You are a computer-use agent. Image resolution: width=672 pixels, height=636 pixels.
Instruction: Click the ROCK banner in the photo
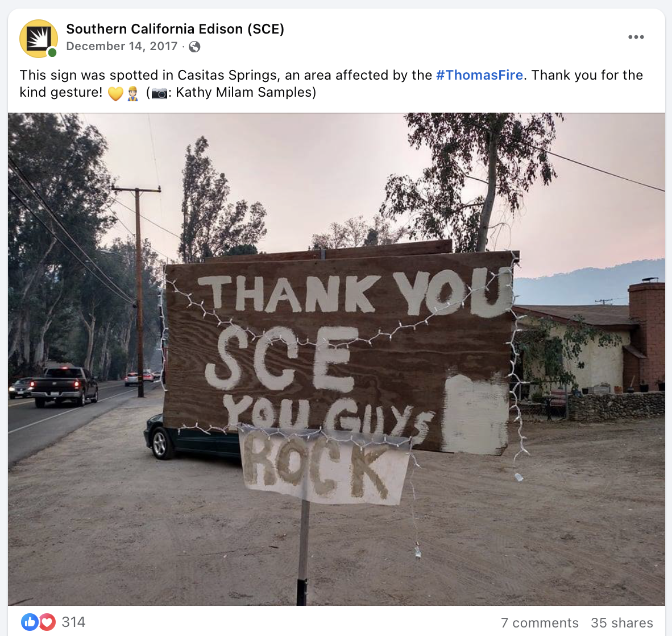pyautogui.click(x=325, y=465)
